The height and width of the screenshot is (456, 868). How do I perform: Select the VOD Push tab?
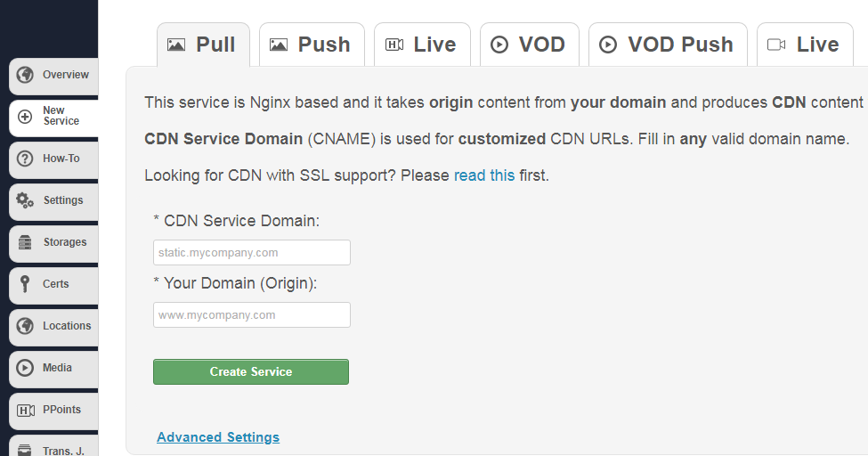point(667,45)
